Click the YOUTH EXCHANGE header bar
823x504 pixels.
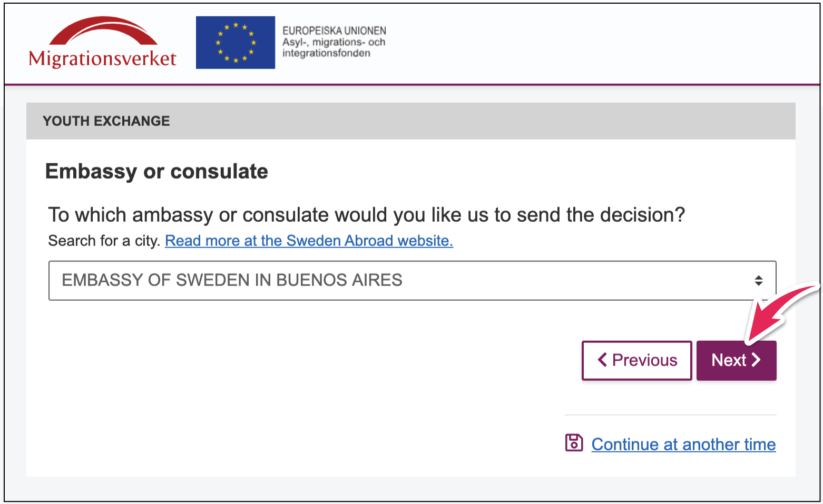point(410,121)
